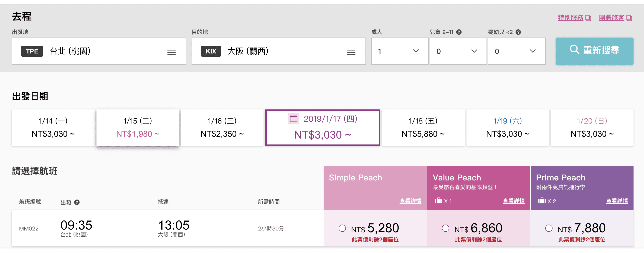Screen dimensions: 644x253
Task: Open the calendar icon on 2019/1/17
Action: point(294,119)
